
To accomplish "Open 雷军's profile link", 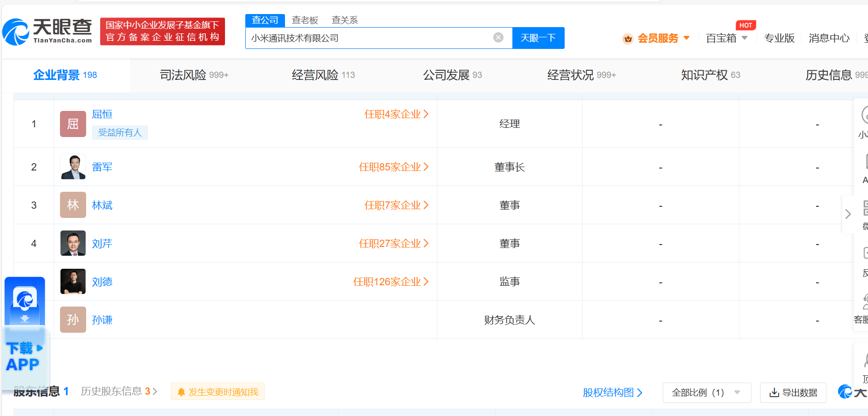I will click(102, 167).
